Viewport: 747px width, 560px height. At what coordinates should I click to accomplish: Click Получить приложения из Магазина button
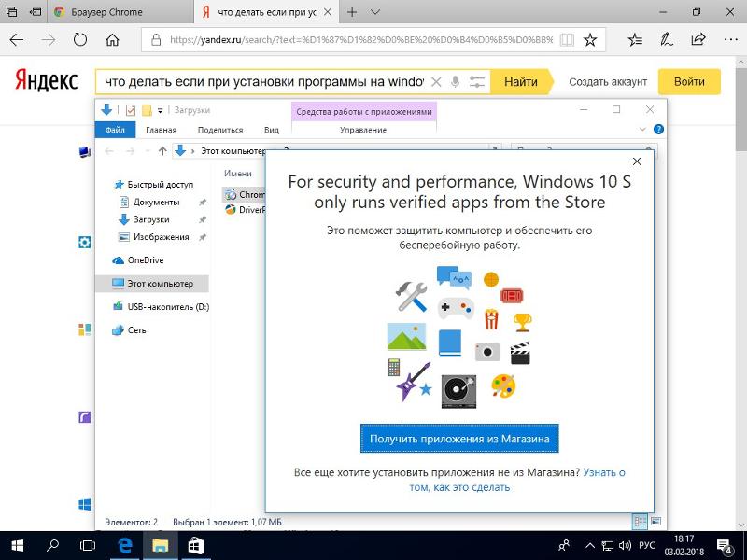[x=459, y=438]
